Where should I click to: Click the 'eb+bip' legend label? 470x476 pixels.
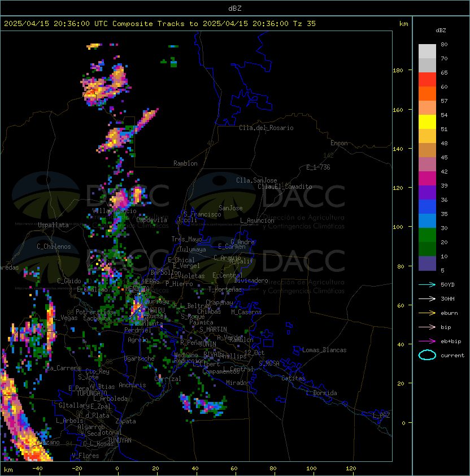point(451,341)
